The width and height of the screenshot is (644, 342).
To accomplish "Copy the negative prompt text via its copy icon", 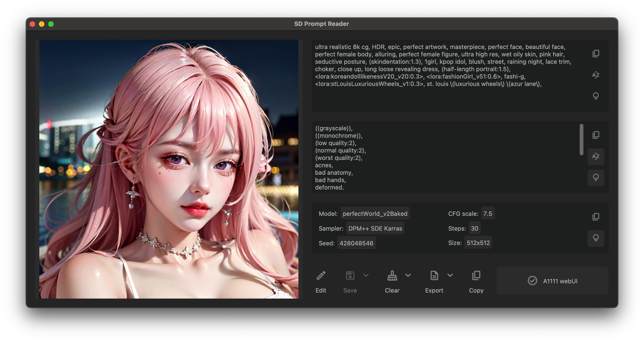I will pos(595,135).
